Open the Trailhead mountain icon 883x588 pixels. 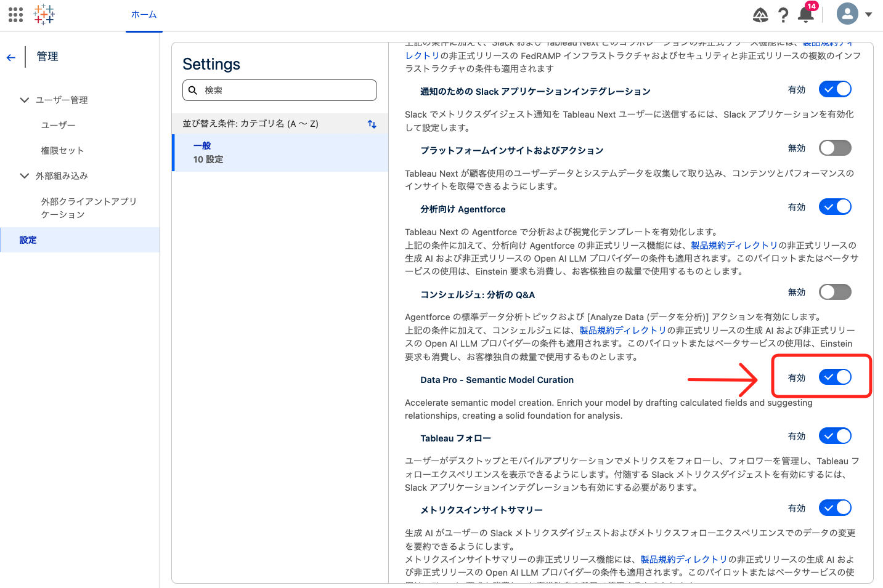click(x=760, y=15)
